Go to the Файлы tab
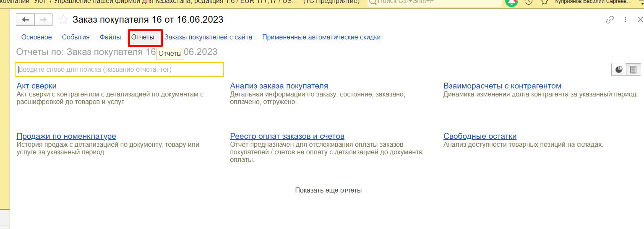This screenshot has height=229, width=644. click(110, 37)
